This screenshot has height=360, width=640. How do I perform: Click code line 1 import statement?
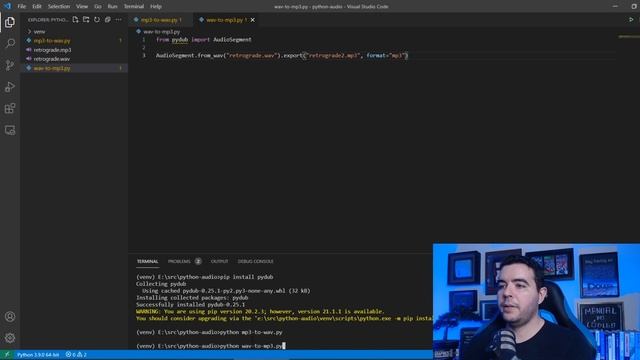coord(204,40)
